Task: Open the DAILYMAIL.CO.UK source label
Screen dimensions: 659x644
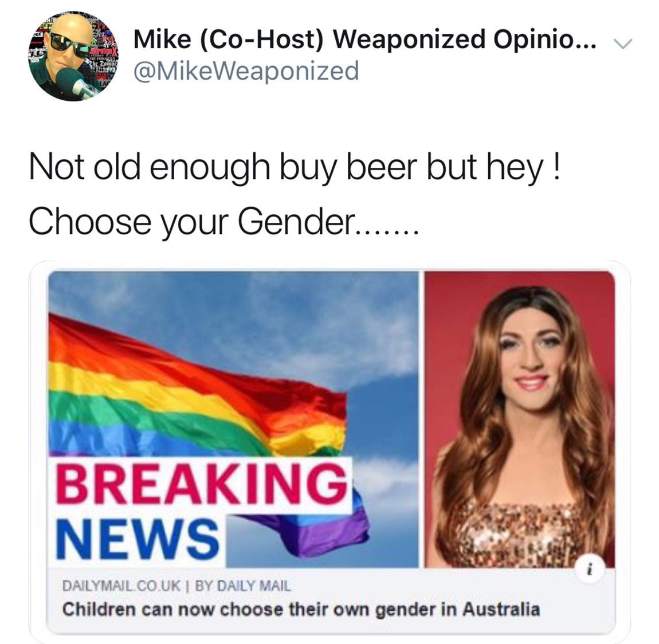Action: 121,586
